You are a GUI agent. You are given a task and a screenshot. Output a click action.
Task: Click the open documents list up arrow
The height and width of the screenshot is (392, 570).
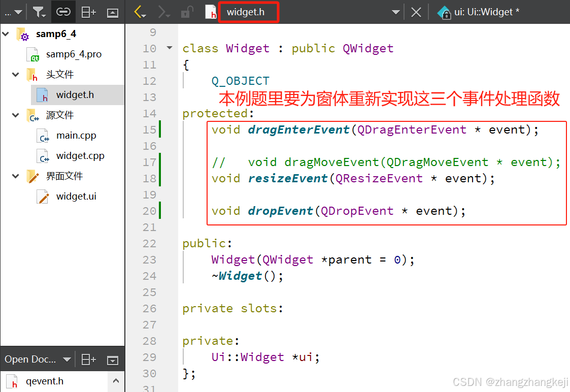coord(116,381)
